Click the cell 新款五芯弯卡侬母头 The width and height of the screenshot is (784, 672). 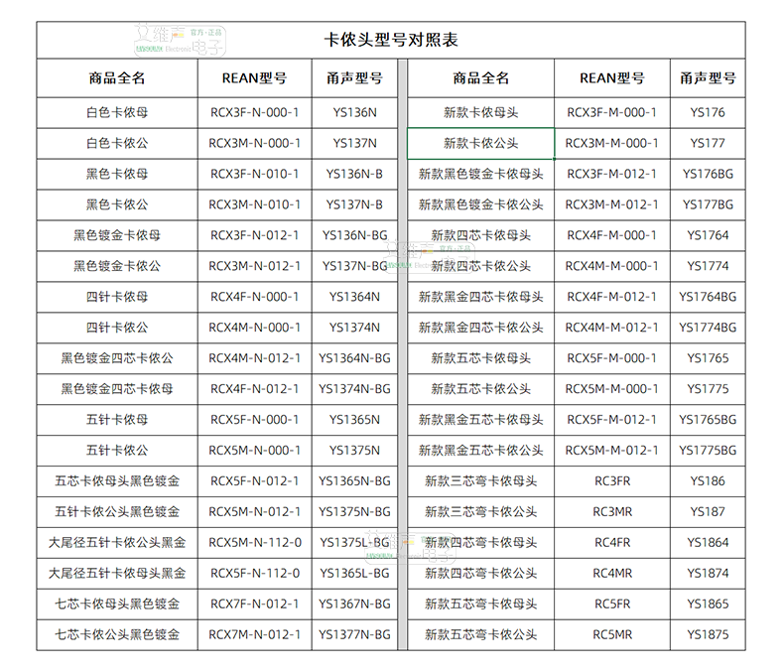point(481,605)
